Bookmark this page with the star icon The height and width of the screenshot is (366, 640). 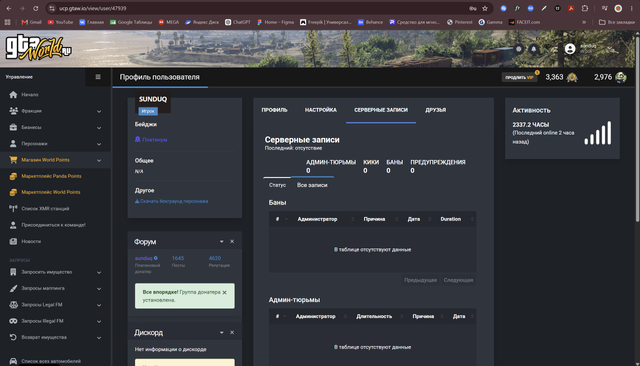pyautogui.click(x=485, y=8)
